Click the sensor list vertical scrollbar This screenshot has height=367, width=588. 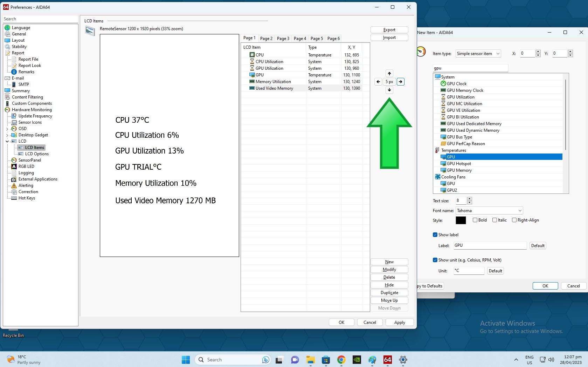566,115
